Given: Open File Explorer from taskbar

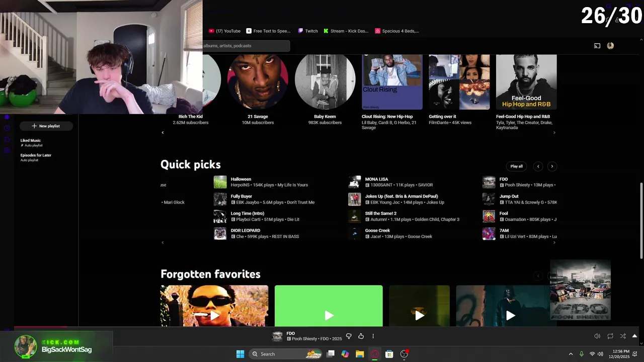Looking at the screenshot, I should pyautogui.click(x=360, y=354).
